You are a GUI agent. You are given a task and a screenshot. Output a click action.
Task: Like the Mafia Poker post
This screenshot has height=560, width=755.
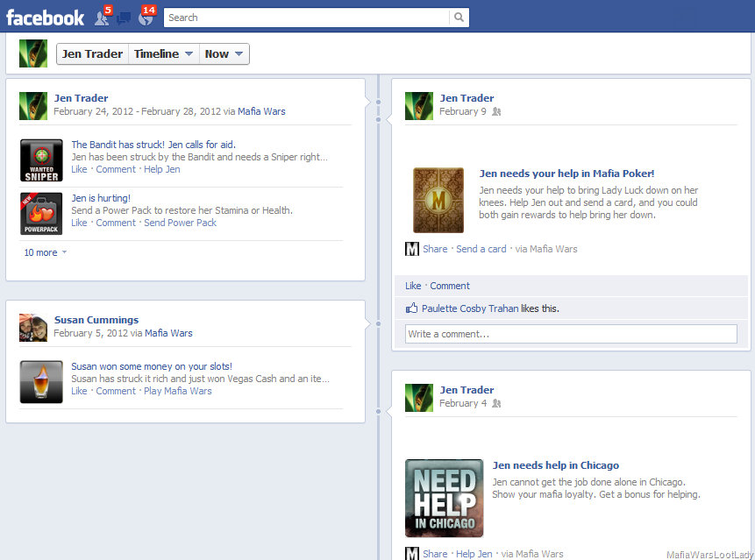point(413,286)
